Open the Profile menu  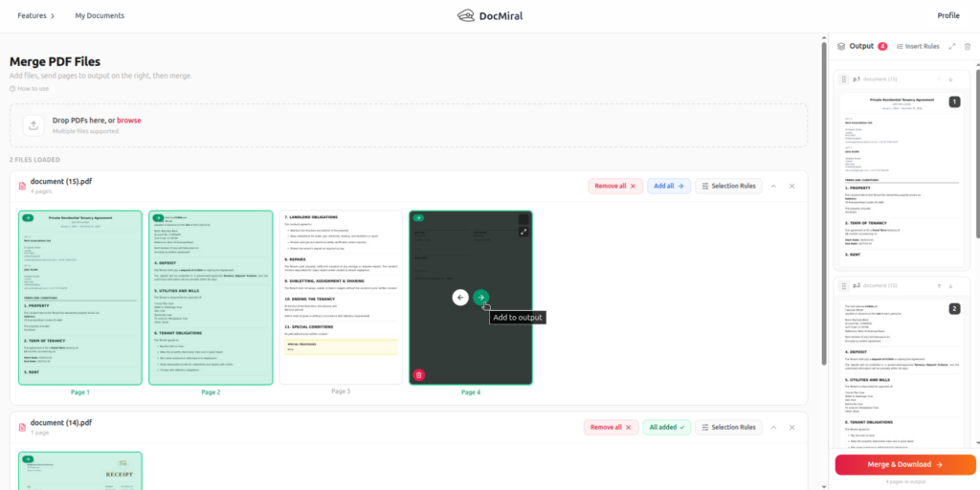click(x=948, y=15)
